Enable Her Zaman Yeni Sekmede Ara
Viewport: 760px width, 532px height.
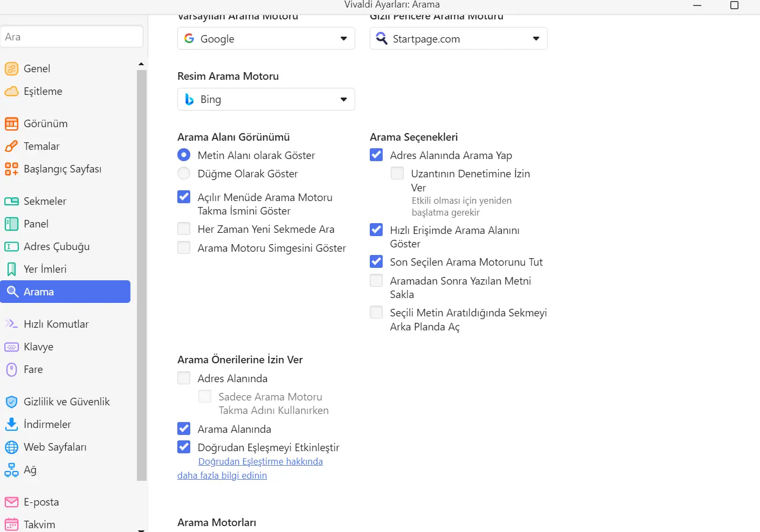184,229
